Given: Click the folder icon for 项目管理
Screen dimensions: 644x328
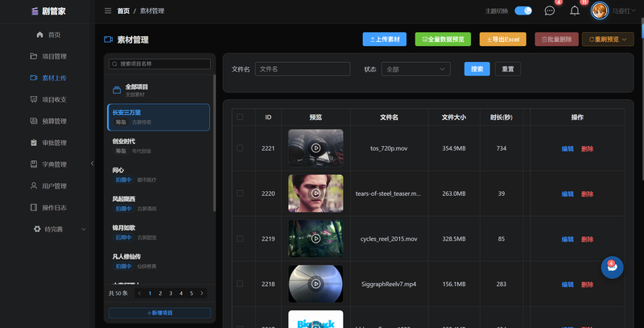Looking at the screenshot, I should coord(34,56).
